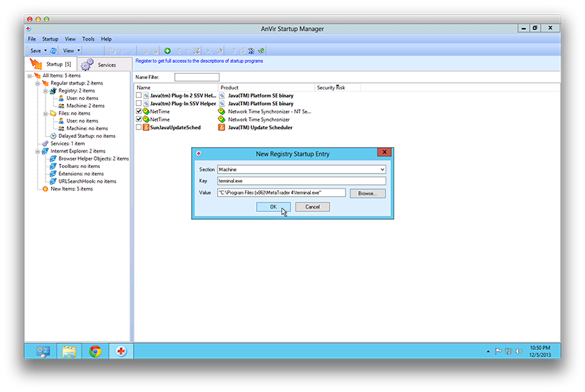Screen dimensions: 585x392
Task: Click the green Add startup entry icon
Action: (167, 50)
